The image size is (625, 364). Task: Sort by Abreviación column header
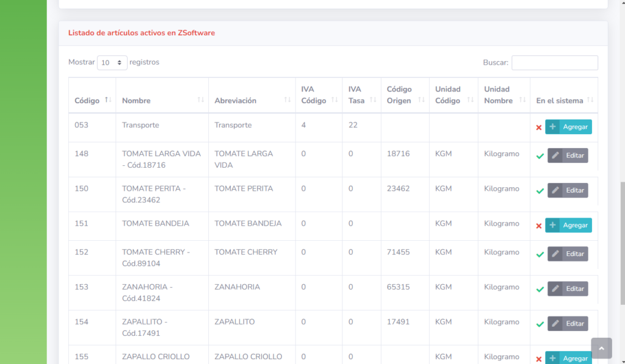coord(251,100)
